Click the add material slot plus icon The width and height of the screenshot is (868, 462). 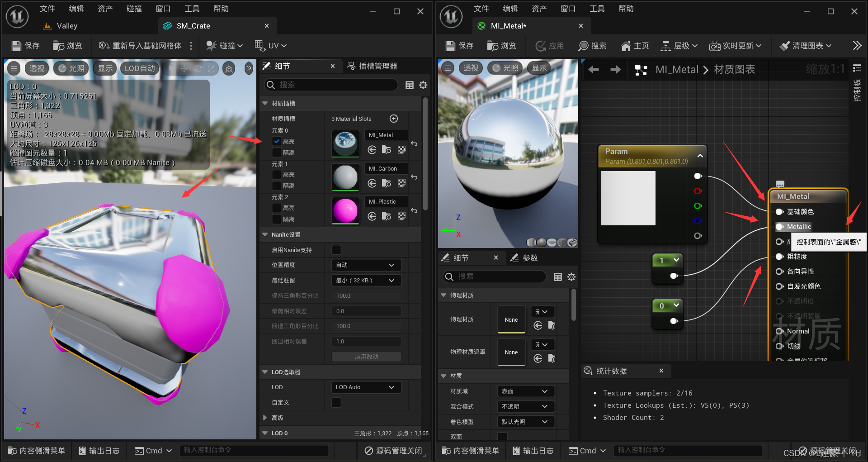[x=394, y=119]
